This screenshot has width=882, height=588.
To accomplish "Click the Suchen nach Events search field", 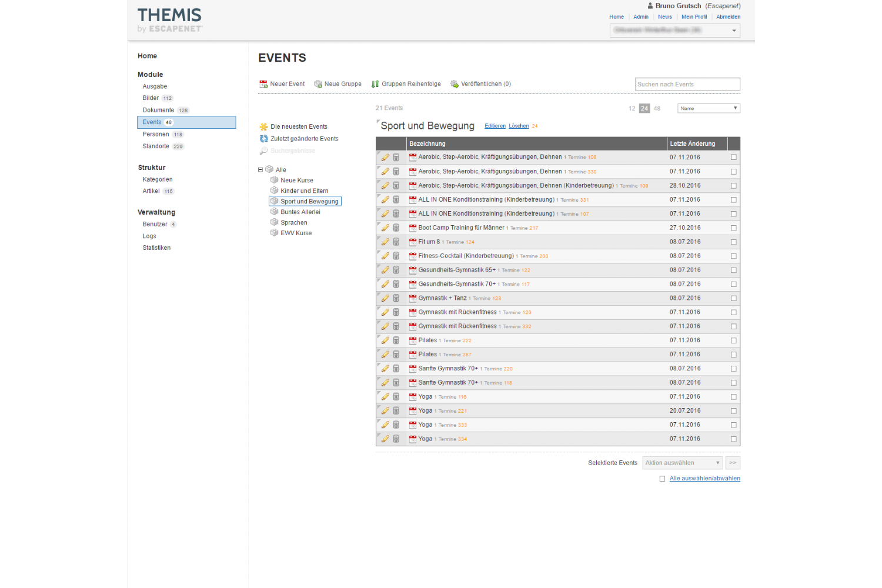I will [687, 84].
